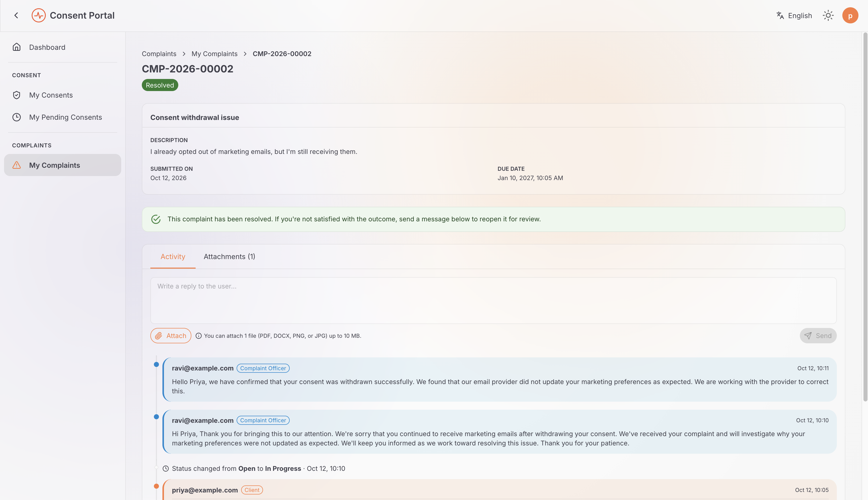Click the due date 'Jan 10, 2027, 10:05 AM'

point(530,178)
